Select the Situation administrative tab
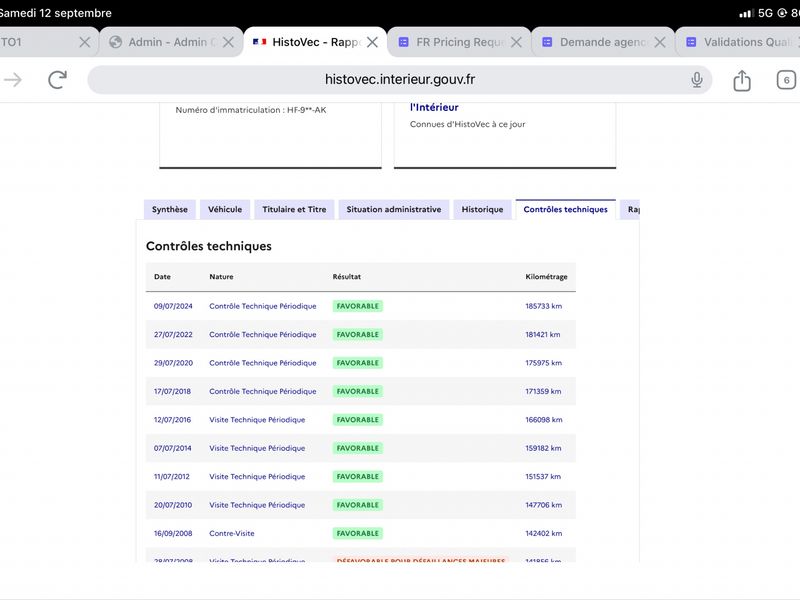The width and height of the screenshot is (800, 600). tap(394, 209)
